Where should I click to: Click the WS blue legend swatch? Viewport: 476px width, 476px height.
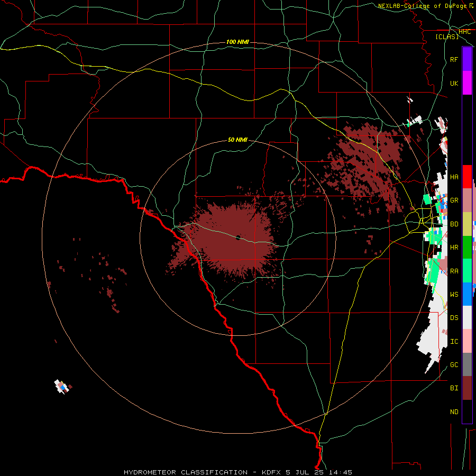[x=467, y=294]
